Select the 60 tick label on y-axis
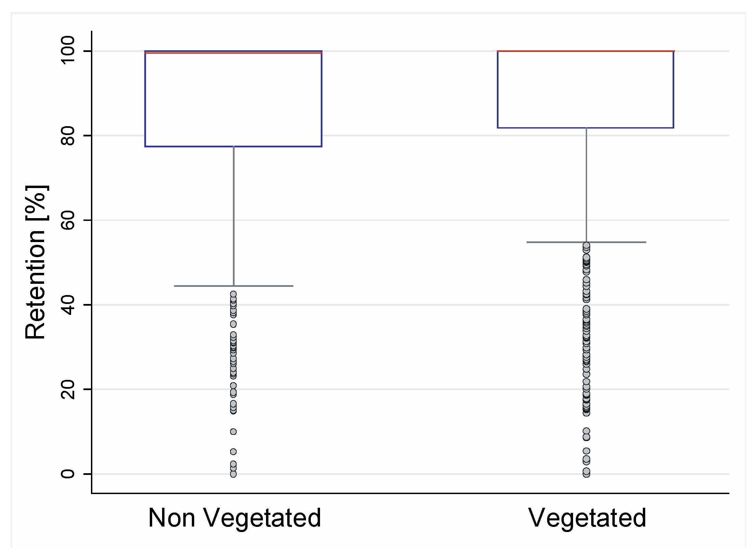The height and width of the screenshot is (558, 756). point(68,220)
